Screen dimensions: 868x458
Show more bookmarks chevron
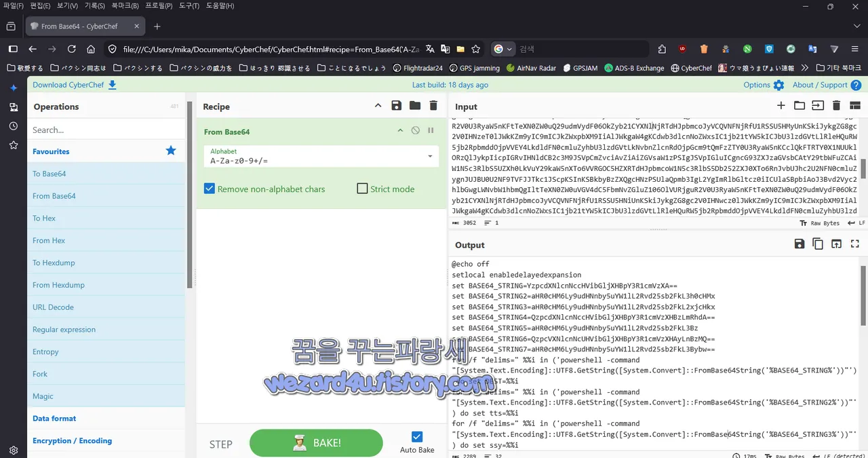tap(805, 68)
